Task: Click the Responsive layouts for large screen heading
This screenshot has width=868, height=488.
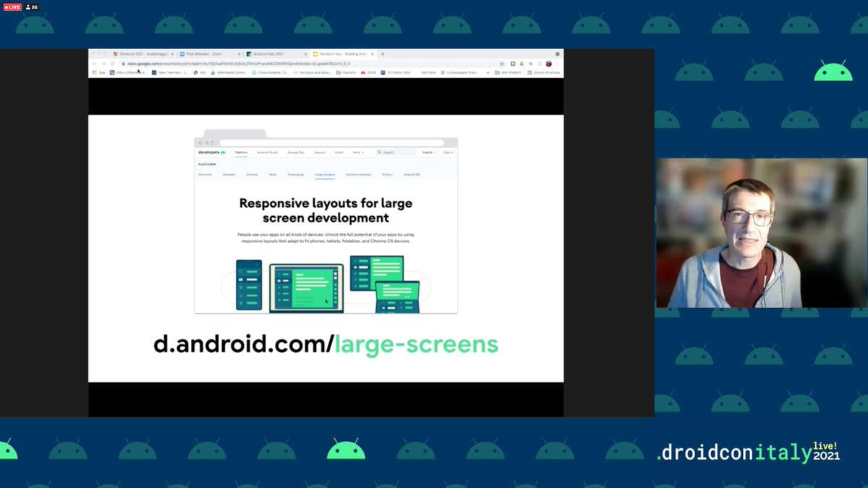Action: (325, 210)
